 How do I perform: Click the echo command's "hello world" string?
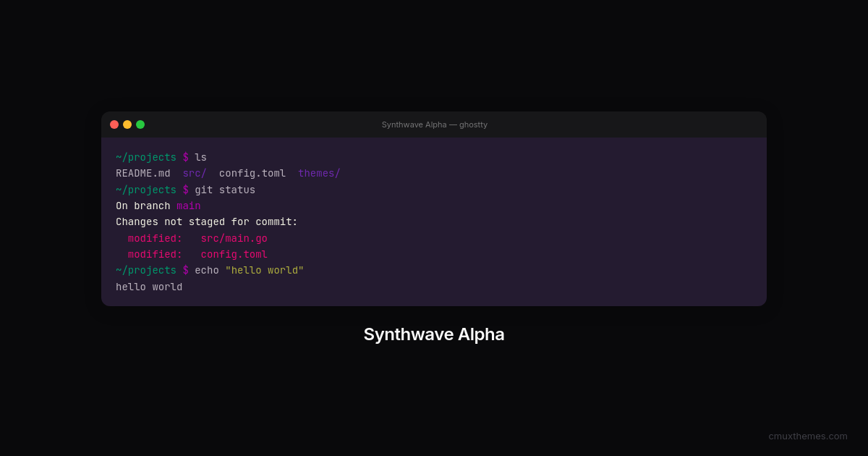[265, 271]
